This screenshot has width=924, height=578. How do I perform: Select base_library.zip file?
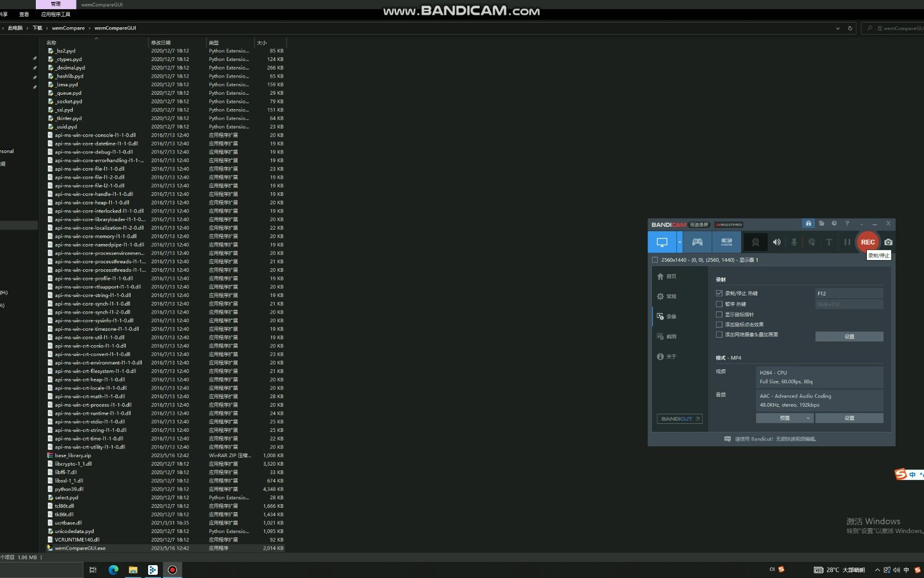click(x=166, y=455)
